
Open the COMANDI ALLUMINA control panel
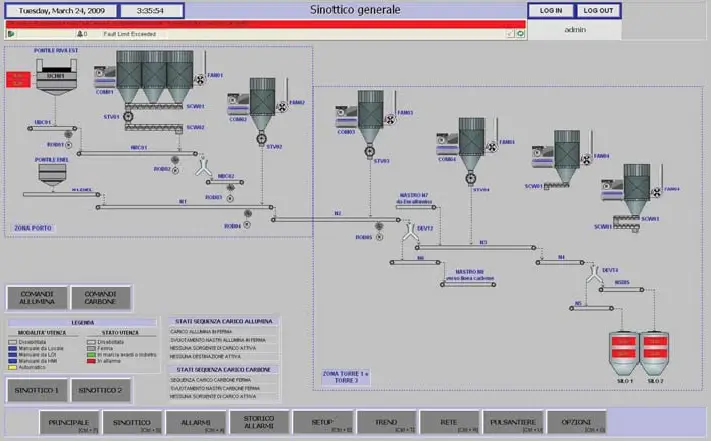pos(36,299)
